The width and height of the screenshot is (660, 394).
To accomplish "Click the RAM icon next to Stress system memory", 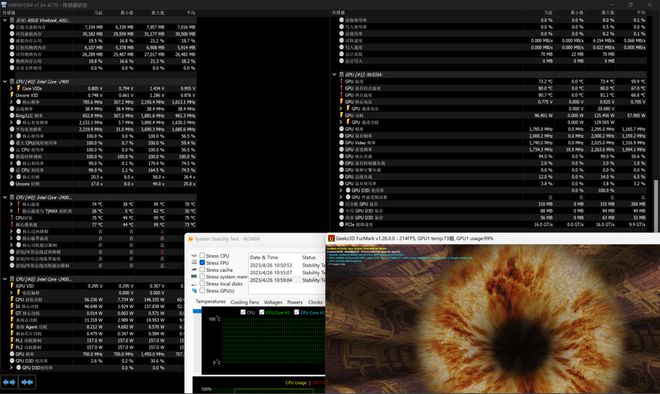I will pos(194,277).
